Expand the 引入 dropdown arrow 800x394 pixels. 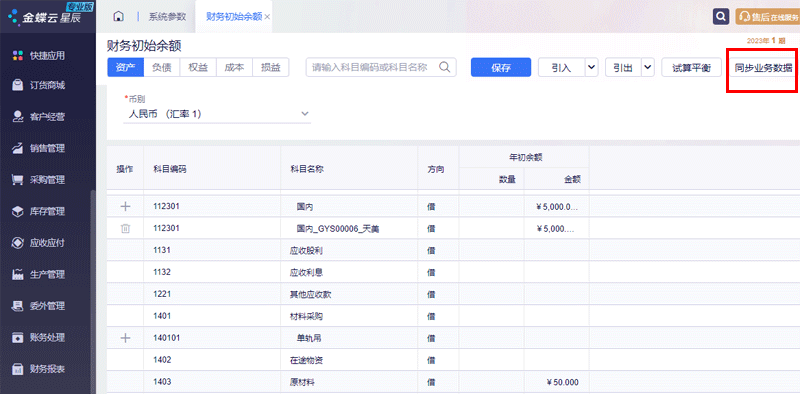(592, 67)
